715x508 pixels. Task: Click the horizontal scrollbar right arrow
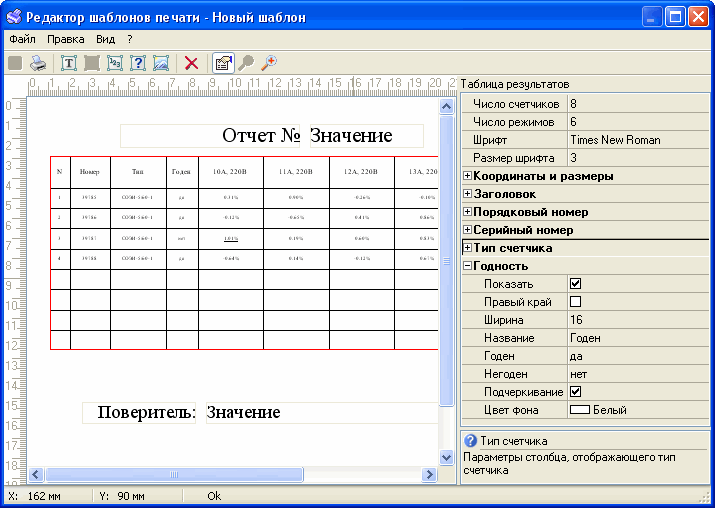[429, 475]
